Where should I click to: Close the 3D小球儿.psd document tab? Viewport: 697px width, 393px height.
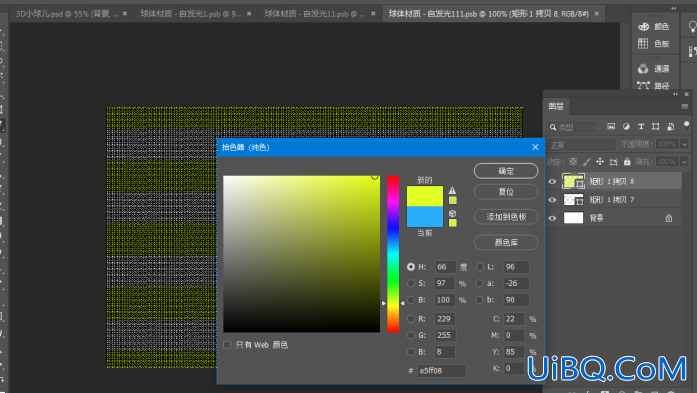[125, 14]
